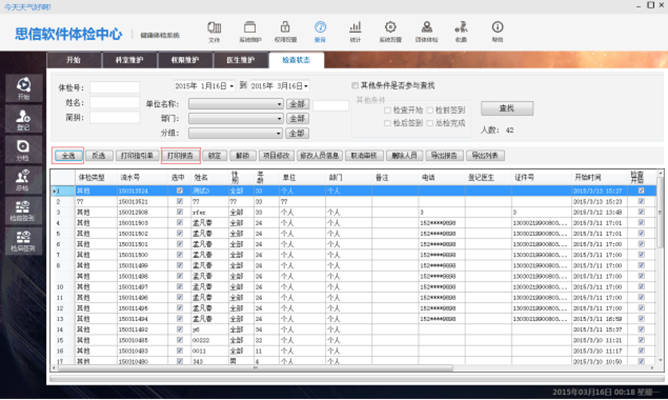Click the 检后签到 sidebar icon
The height and width of the screenshot is (400, 668).
point(23,241)
